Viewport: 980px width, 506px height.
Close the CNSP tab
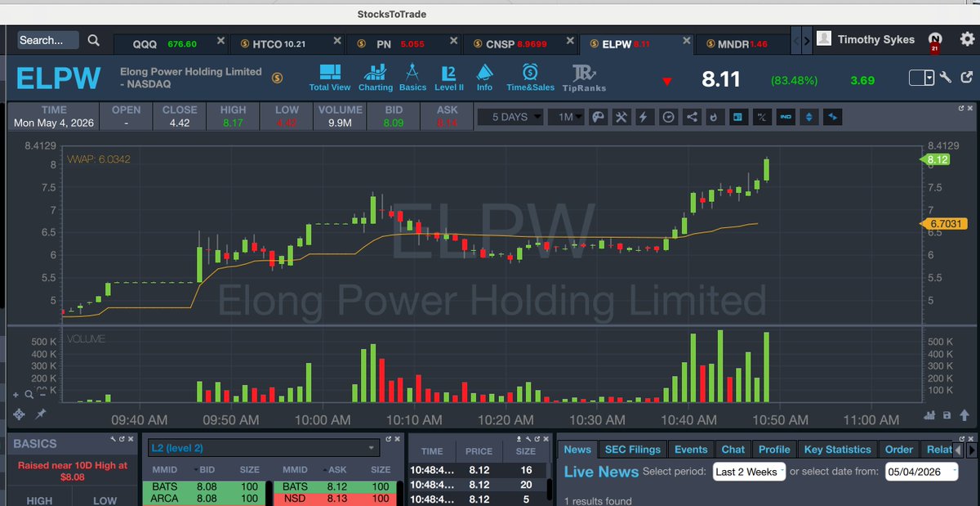point(569,40)
